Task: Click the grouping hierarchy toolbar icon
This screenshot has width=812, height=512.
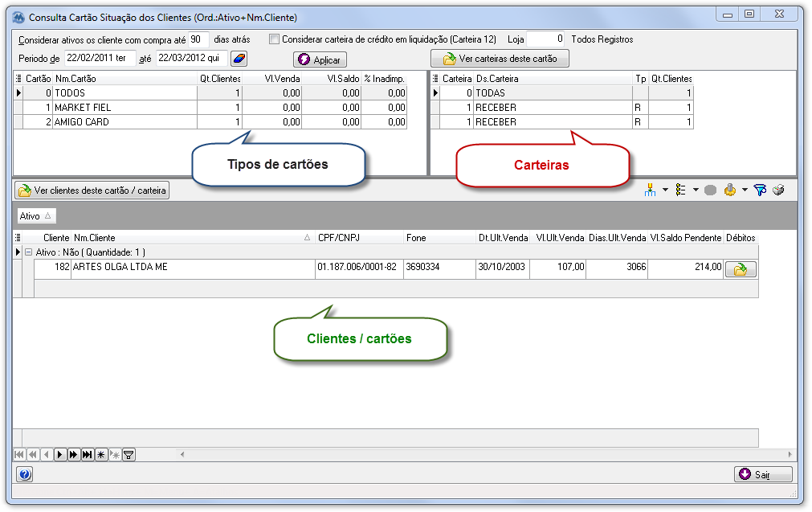Action: tap(651, 190)
